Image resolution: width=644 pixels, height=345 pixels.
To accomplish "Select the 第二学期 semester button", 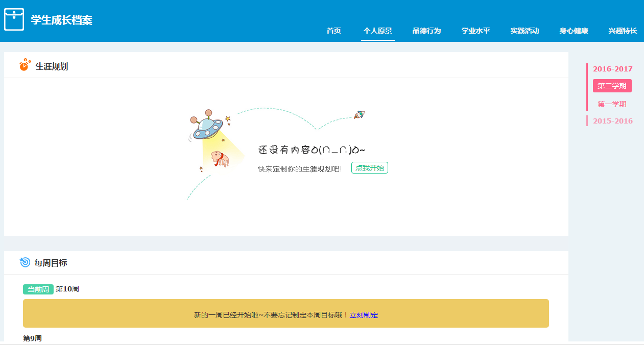I will point(612,86).
